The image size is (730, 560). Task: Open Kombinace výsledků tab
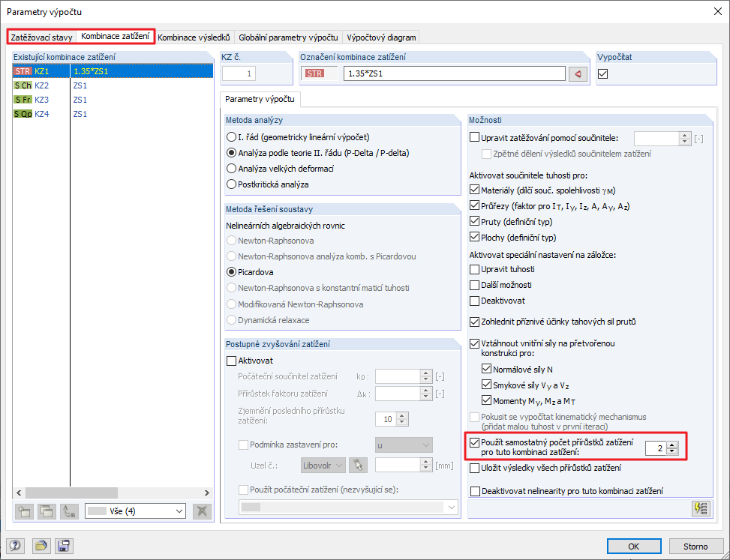click(194, 37)
